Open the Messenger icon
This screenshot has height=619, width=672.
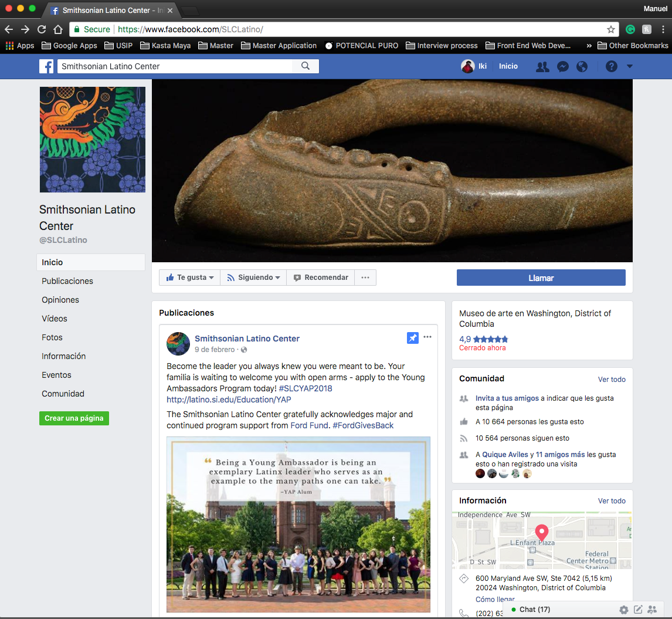563,66
